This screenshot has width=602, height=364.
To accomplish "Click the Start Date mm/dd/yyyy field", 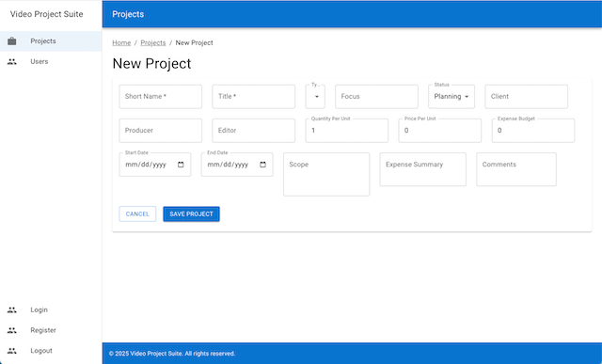I will tap(155, 165).
